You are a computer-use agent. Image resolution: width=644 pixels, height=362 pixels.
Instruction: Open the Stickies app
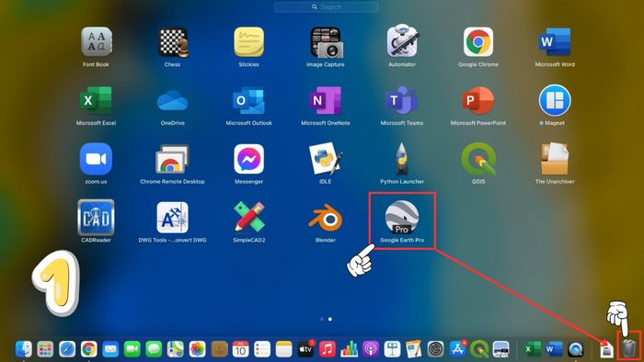click(249, 42)
